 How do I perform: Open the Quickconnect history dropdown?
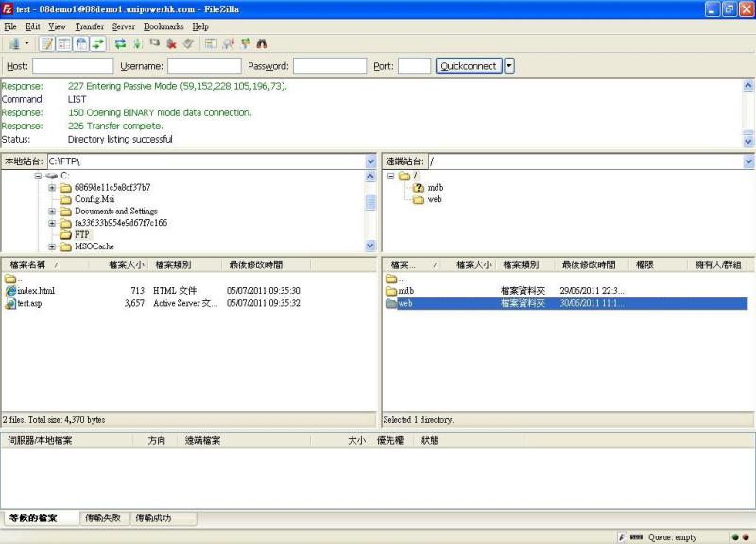[x=509, y=66]
